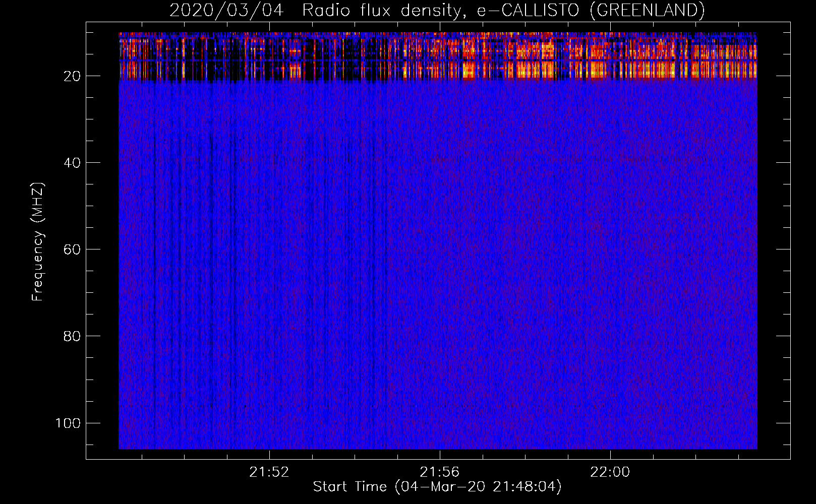The height and width of the screenshot is (504, 816).
Task: Click the "Frequency (MHZ)" axis label
Action: (38, 241)
